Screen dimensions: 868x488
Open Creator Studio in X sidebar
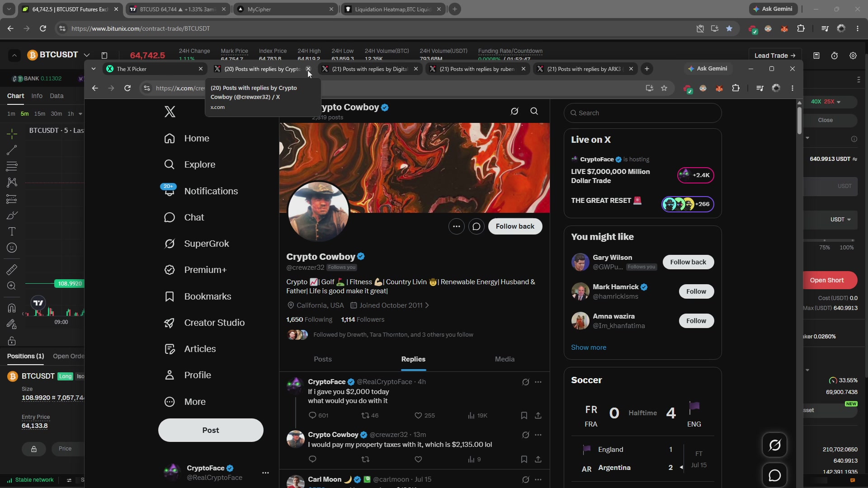[204, 323]
